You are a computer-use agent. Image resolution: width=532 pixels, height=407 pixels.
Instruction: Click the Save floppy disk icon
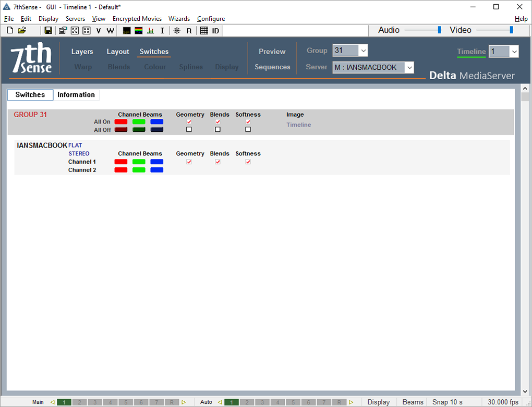tap(48, 31)
